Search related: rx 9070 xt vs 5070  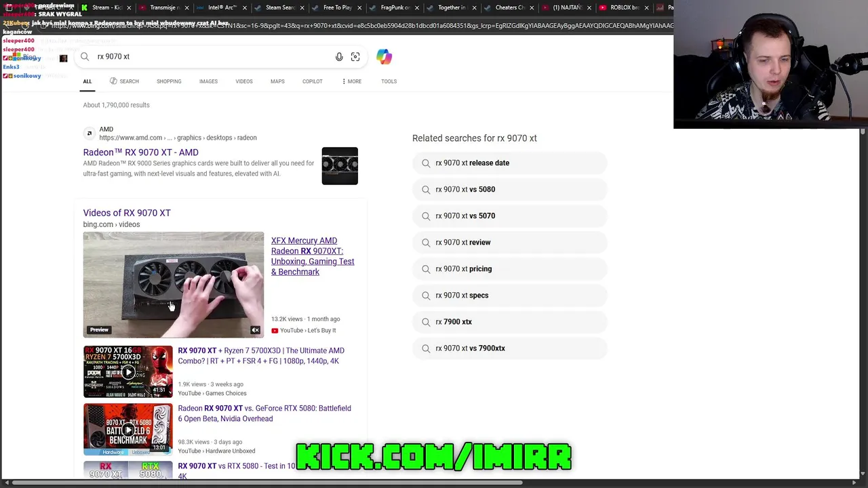click(510, 216)
